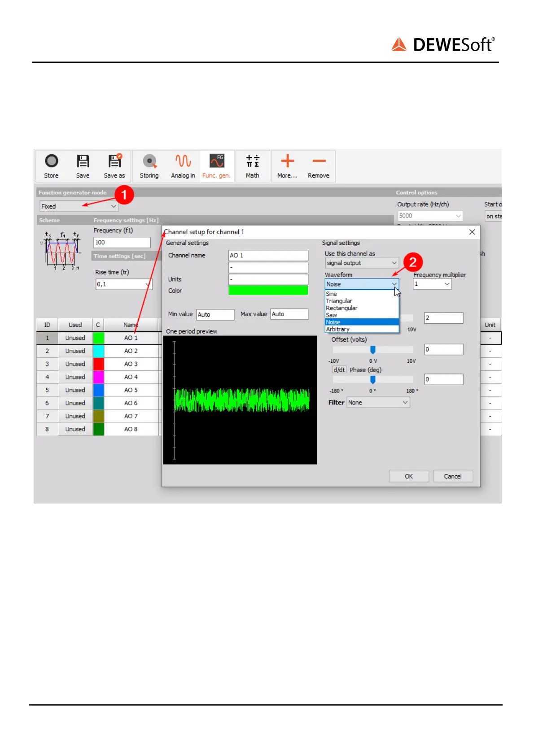534x756 pixels.
Task: Open the Storing settings icon
Action: [149, 161]
